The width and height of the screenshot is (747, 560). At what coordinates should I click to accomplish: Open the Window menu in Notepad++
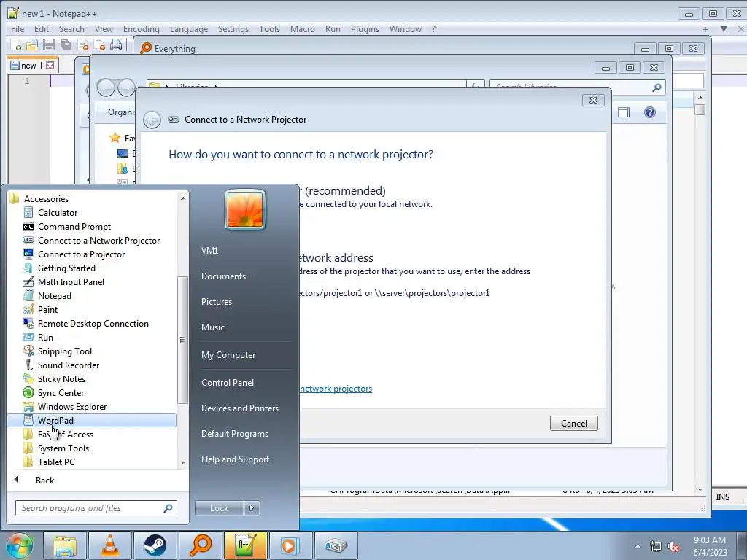click(405, 29)
